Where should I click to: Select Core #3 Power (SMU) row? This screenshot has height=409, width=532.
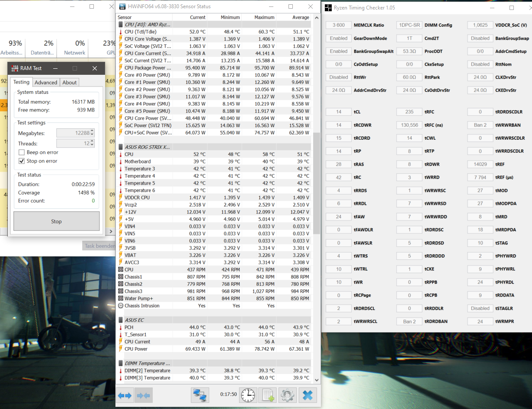click(214, 96)
